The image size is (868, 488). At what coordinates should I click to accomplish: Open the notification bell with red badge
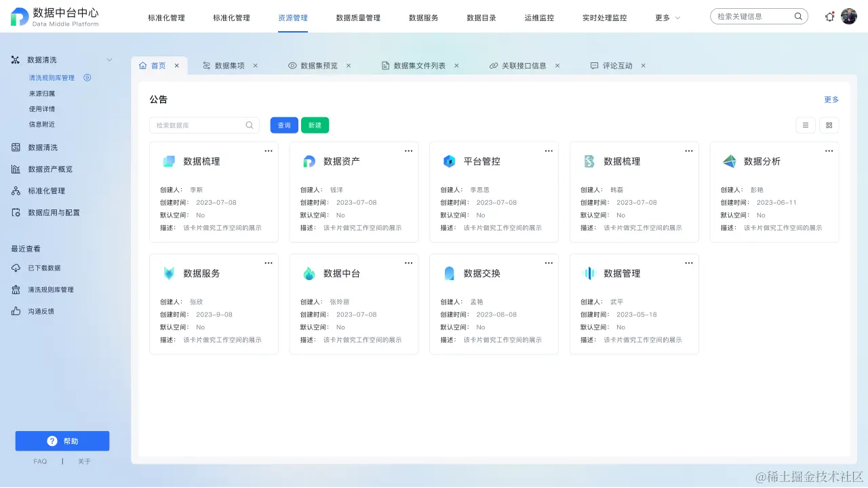pos(829,17)
